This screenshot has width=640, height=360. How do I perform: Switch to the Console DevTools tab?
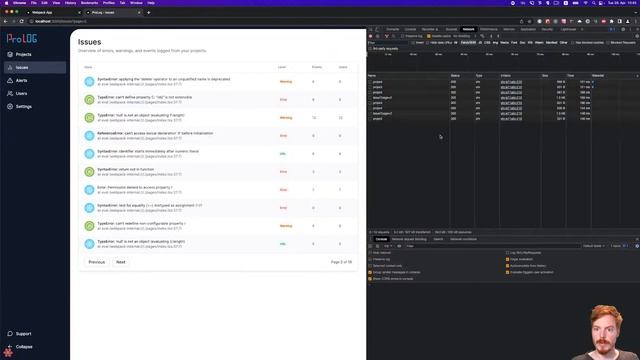coord(410,29)
